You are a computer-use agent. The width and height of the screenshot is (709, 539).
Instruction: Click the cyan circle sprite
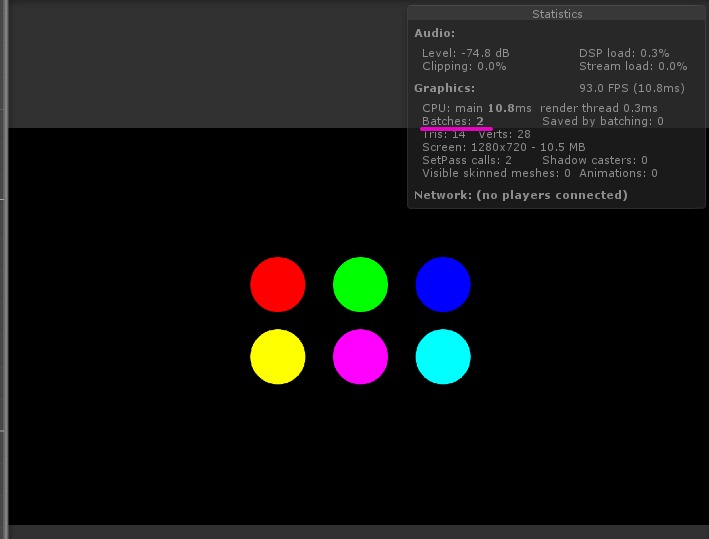(443, 356)
